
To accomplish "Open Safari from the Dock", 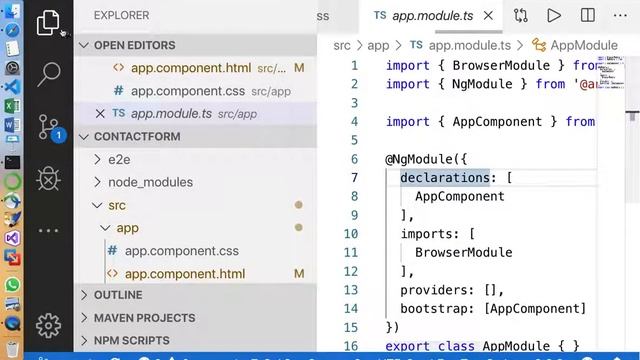I will pos(12,30).
